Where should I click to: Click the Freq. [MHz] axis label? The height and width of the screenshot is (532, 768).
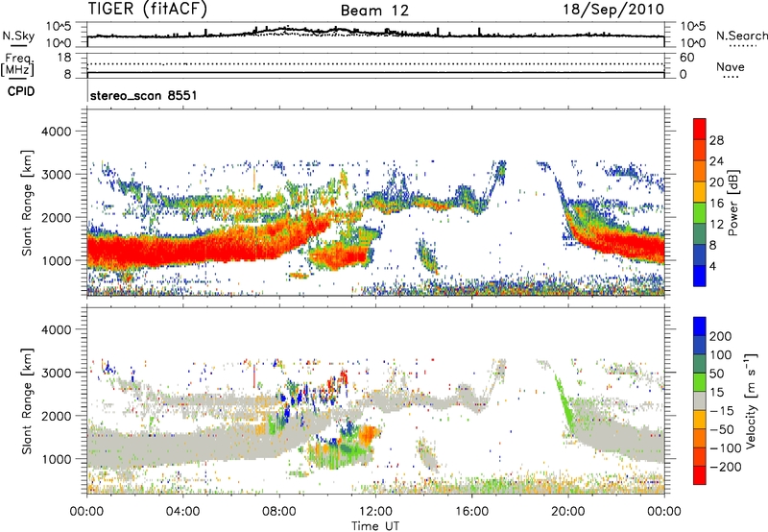18,64
